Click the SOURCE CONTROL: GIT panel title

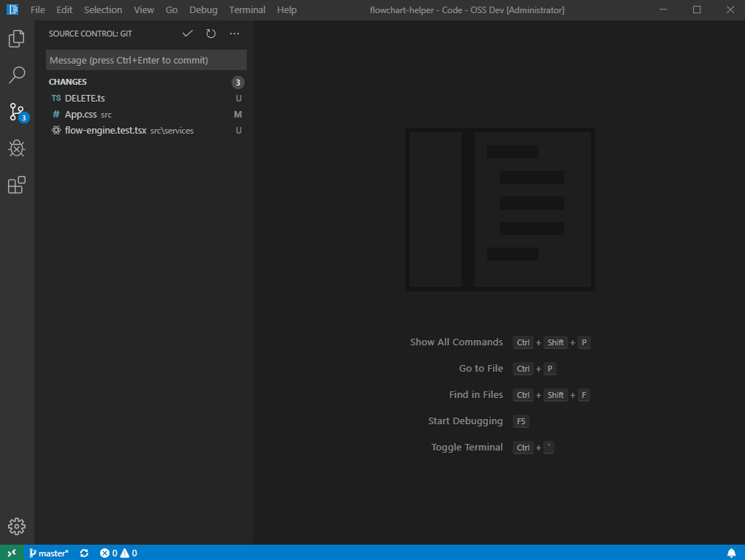[x=91, y=34]
